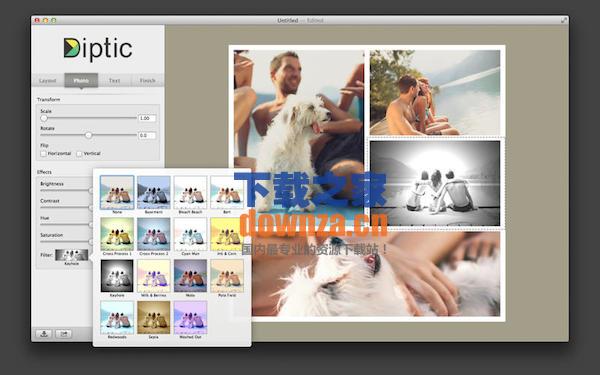This screenshot has height=375, width=600.
Task: Apply the Bleach Beach filter
Action: 190,192
